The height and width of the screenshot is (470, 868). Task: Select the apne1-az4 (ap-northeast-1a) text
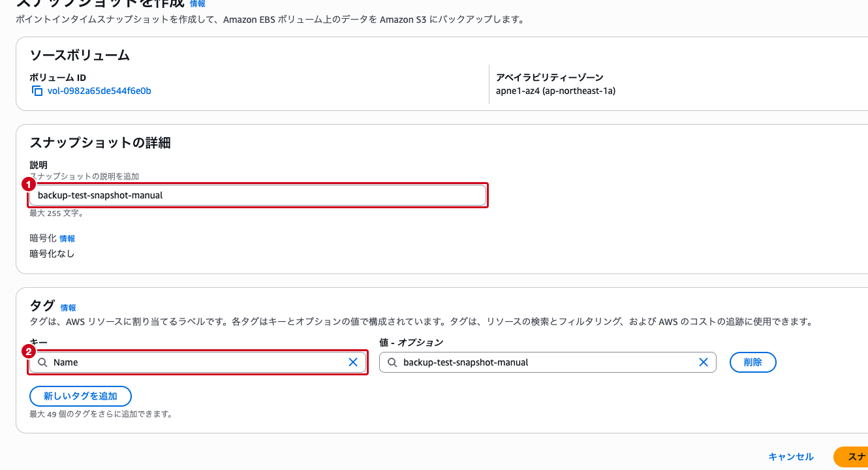pyautogui.click(x=555, y=91)
